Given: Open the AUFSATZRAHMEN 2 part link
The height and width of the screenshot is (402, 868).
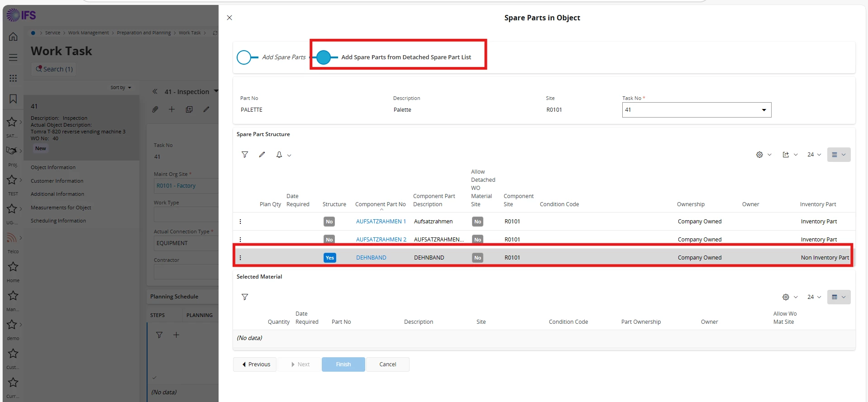Looking at the screenshot, I should 381,240.
